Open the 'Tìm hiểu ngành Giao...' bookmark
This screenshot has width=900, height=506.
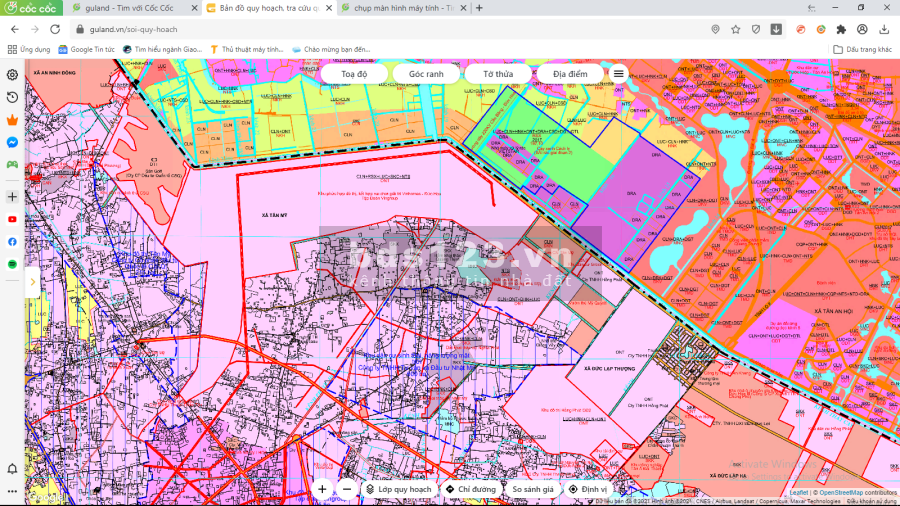[162, 49]
